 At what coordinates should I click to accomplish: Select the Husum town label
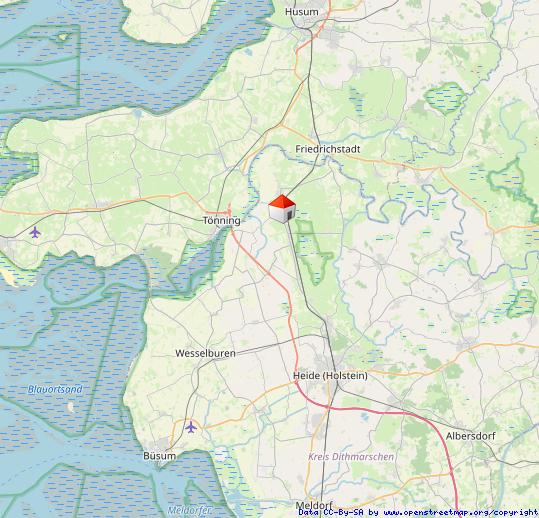(301, 12)
